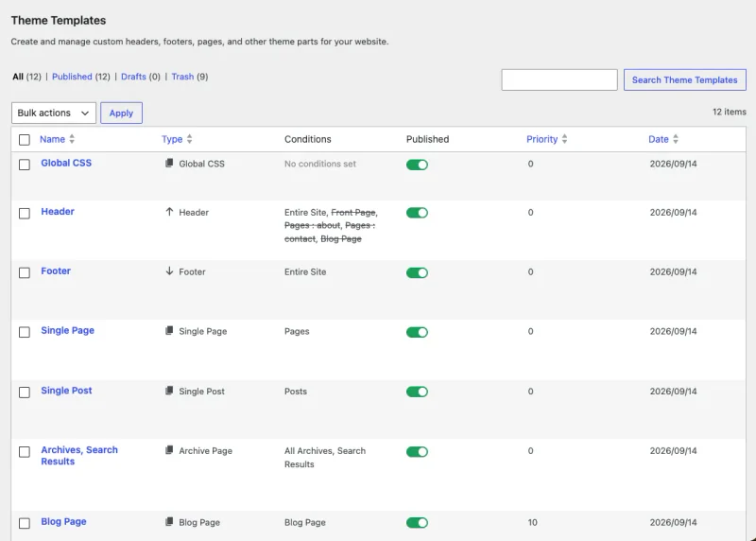Click Single Page 'Pages' condition
The height and width of the screenshot is (541, 756).
[297, 332]
